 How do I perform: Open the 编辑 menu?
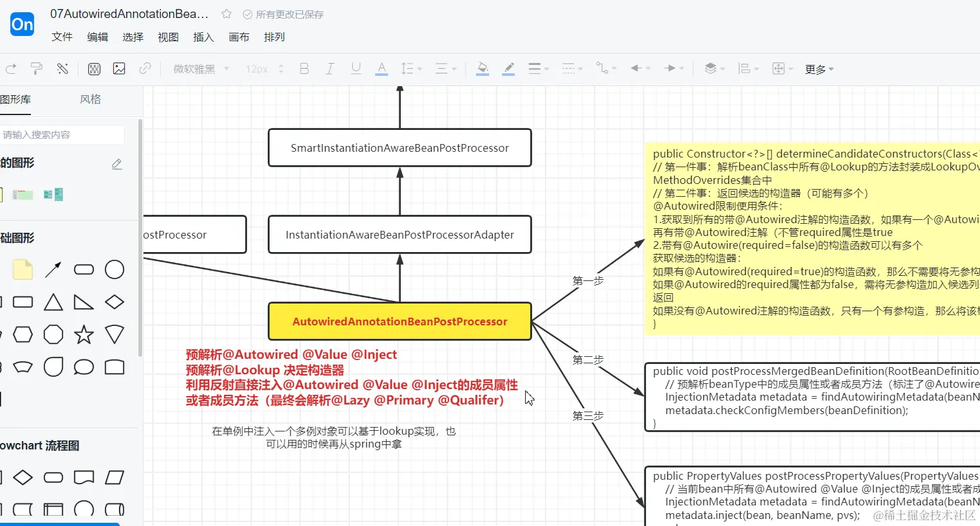point(98,37)
